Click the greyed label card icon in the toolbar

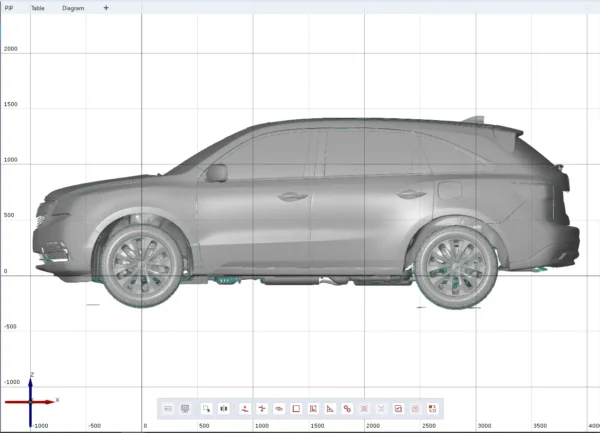coord(168,409)
